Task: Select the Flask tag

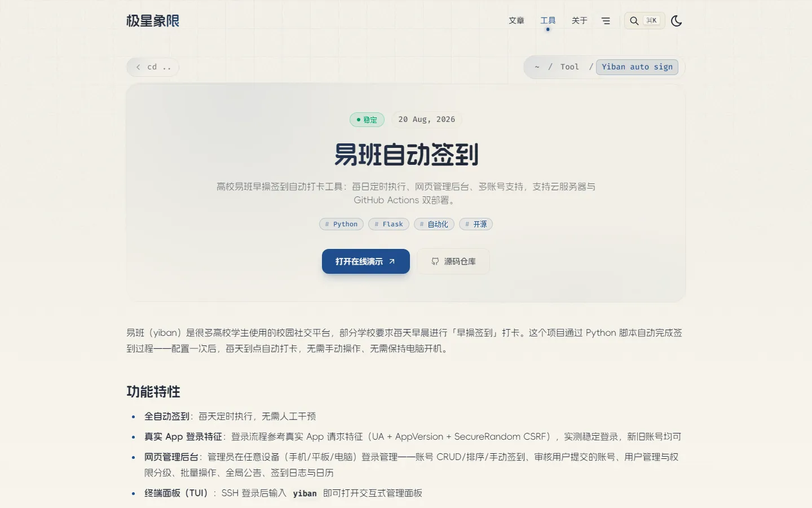Action: (389, 224)
